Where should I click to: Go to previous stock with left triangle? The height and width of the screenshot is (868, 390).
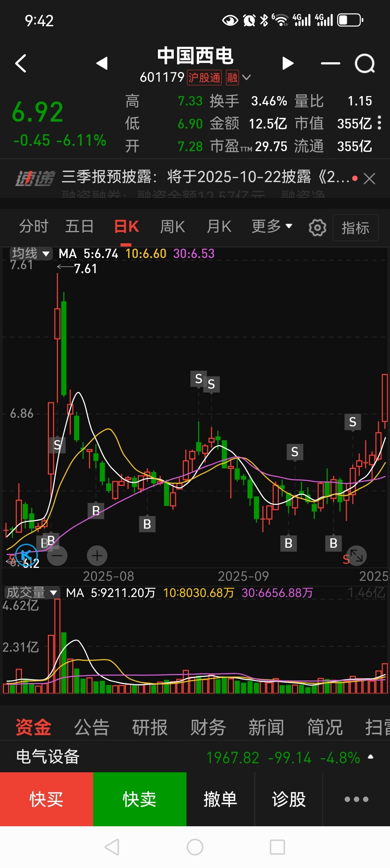tap(102, 63)
